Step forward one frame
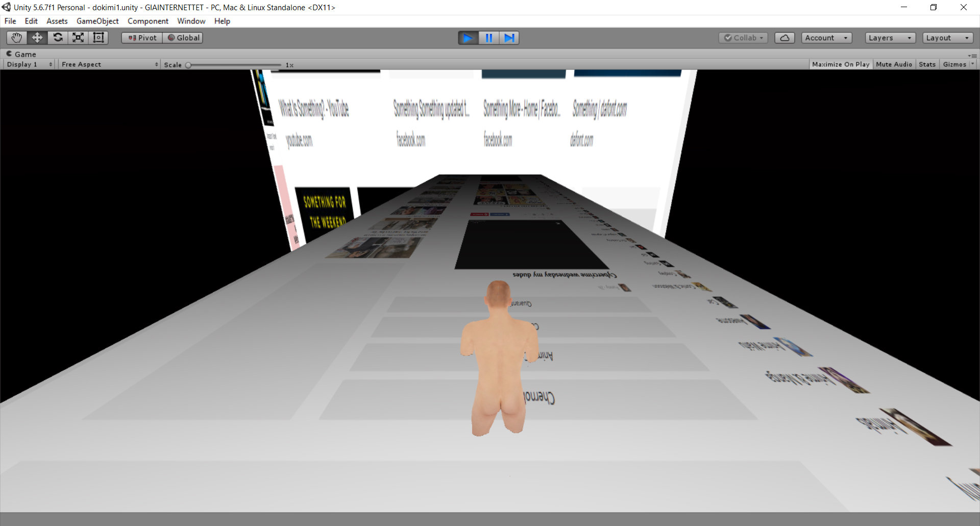This screenshot has width=980, height=526. coord(509,38)
